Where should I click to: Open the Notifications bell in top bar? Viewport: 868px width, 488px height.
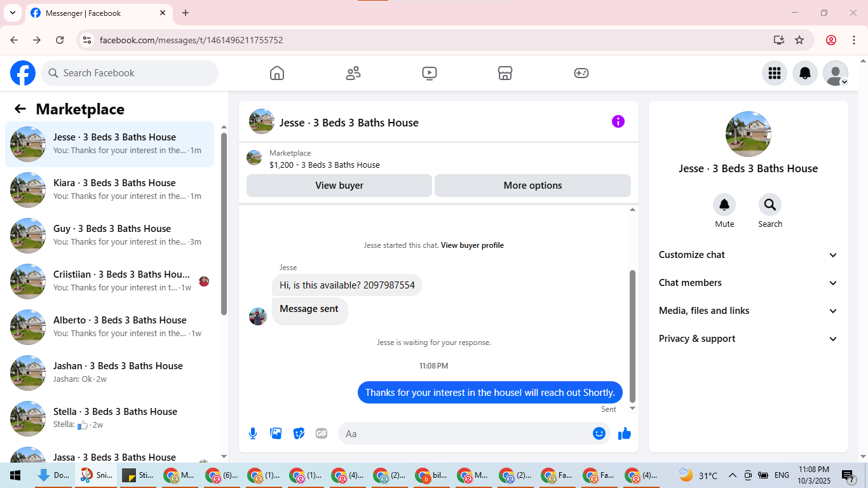(x=805, y=73)
